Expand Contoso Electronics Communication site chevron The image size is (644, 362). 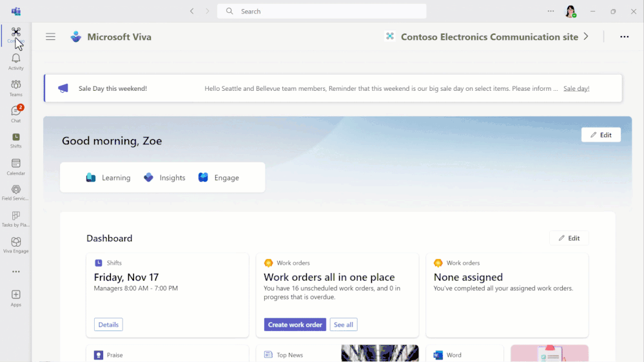coord(586,37)
